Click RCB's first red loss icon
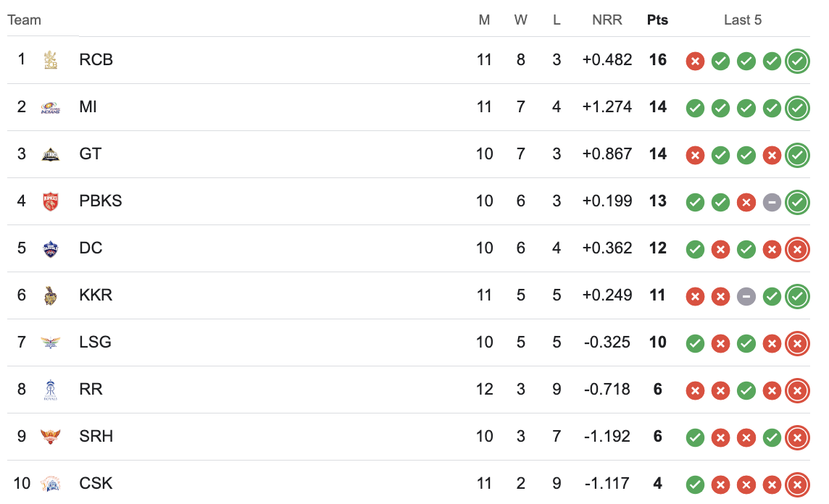 pos(695,62)
